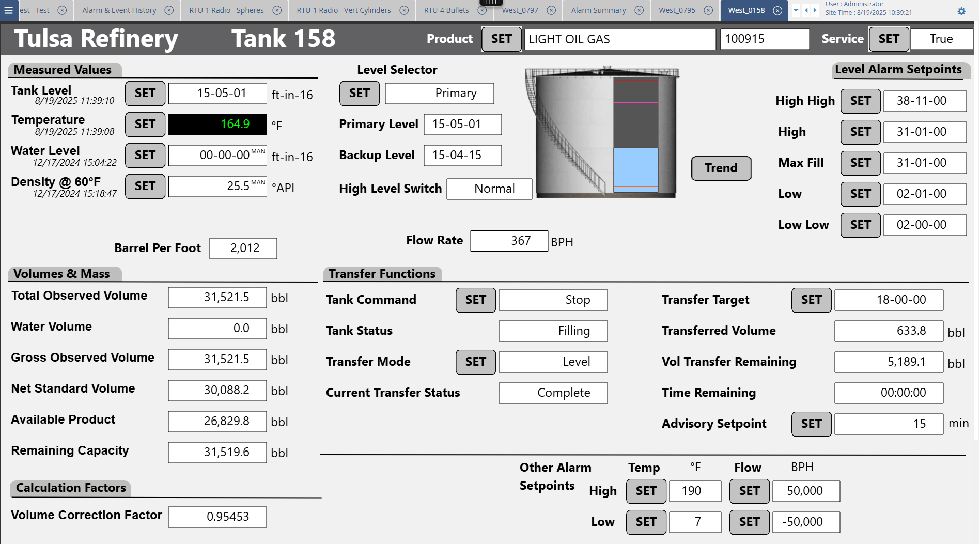Image resolution: width=980 pixels, height=544 pixels.
Task: Click the 100915 product code field
Action: tap(765, 39)
